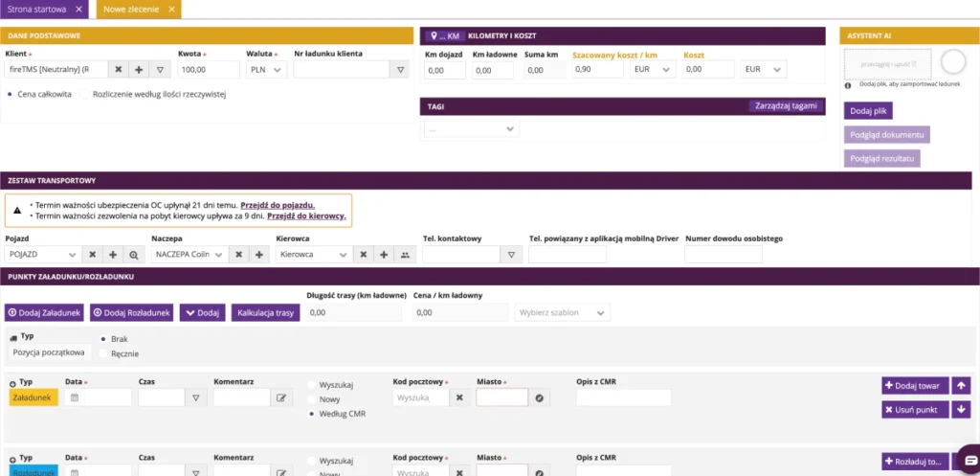Clear the Naczepa selection X icon

(238, 255)
